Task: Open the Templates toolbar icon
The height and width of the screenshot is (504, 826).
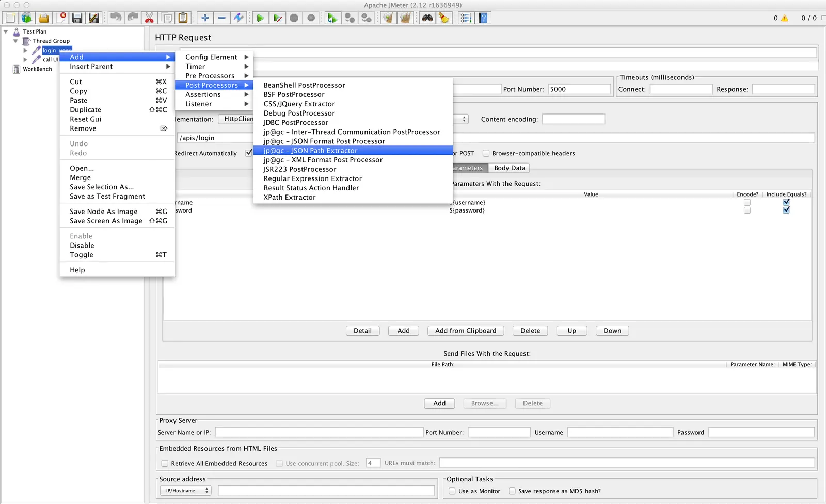Action: pyautogui.click(x=27, y=18)
